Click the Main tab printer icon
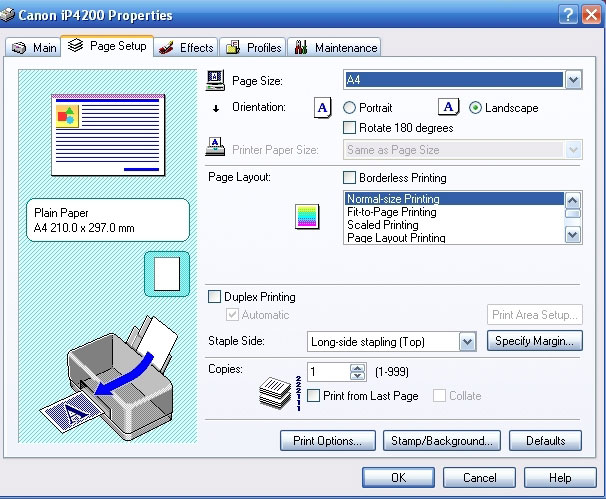Screen dimensions: 606x499 pos(19,48)
